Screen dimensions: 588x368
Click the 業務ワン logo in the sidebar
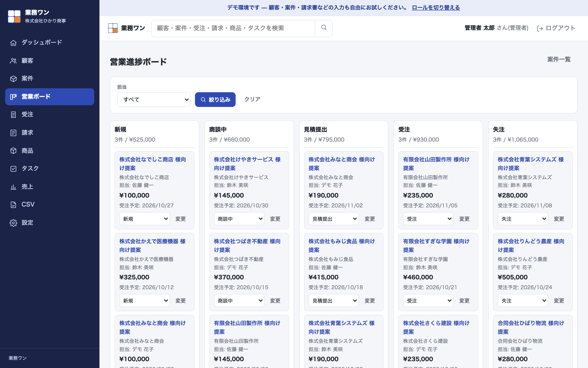(x=14, y=16)
